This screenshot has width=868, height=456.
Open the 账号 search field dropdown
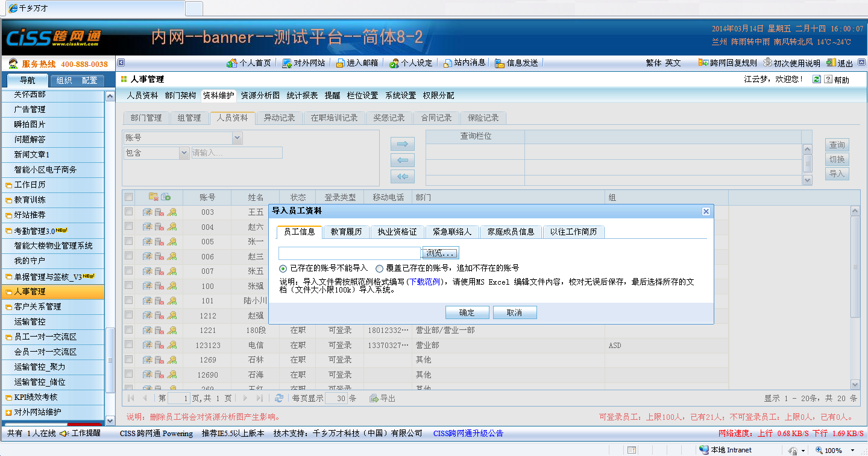click(x=237, y=138)
